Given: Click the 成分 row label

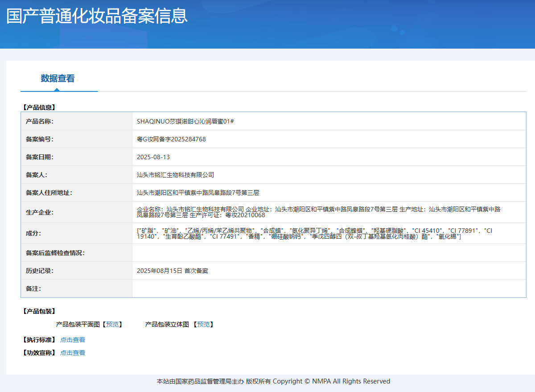Looking at the screenshot, I should 33,233.
